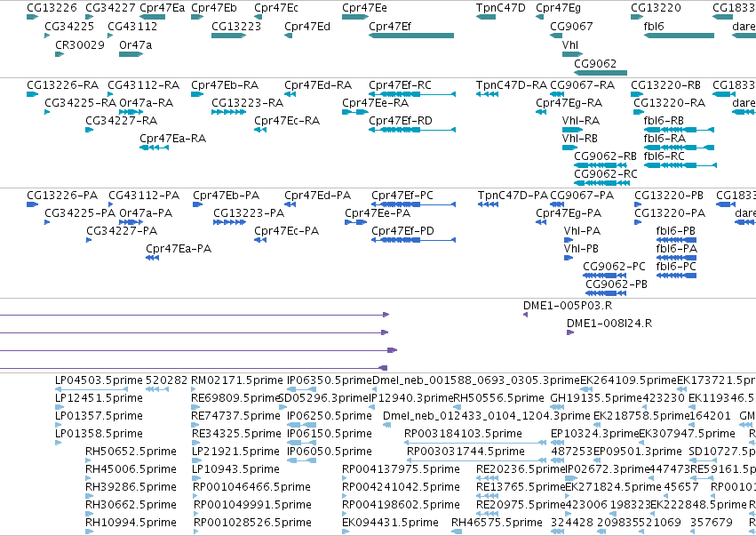The height and width of the screenshot is (536, 756).
Task: Select the IP06350.5prime EST label
Action: 330,380
